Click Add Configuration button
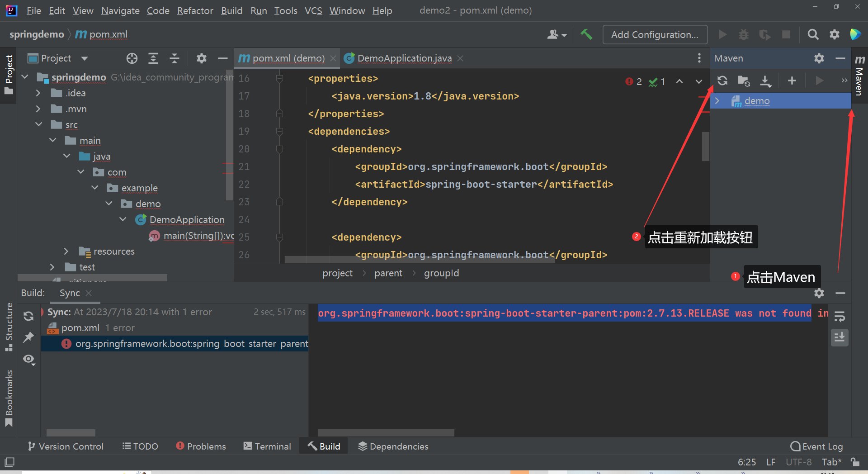This screenshot has height=474, width=868. pos(655,34)
